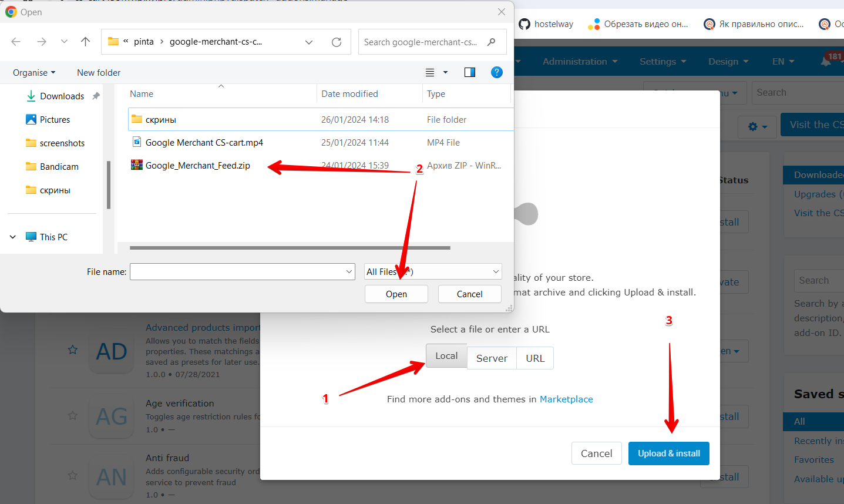Click the Forward arrow in Open dialog
Image resolution: width=844 pixels, height=504 pixels.
tap(41, 42)
